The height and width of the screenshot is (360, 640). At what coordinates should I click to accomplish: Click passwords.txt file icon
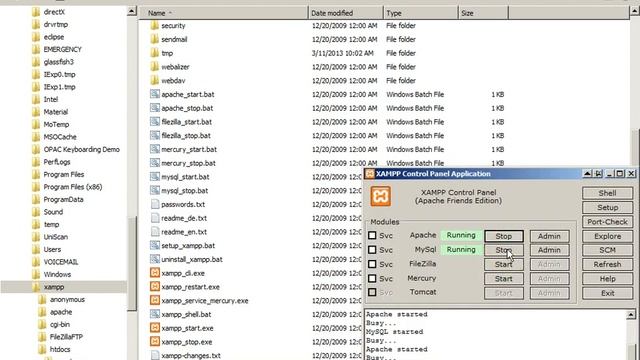pyautogui.click(x=155, y=204)
